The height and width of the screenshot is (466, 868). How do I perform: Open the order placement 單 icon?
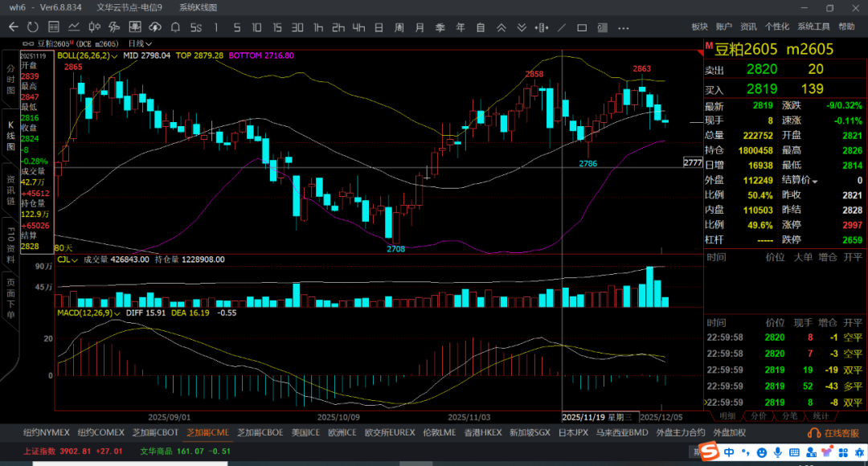click(x=134, y=27)
